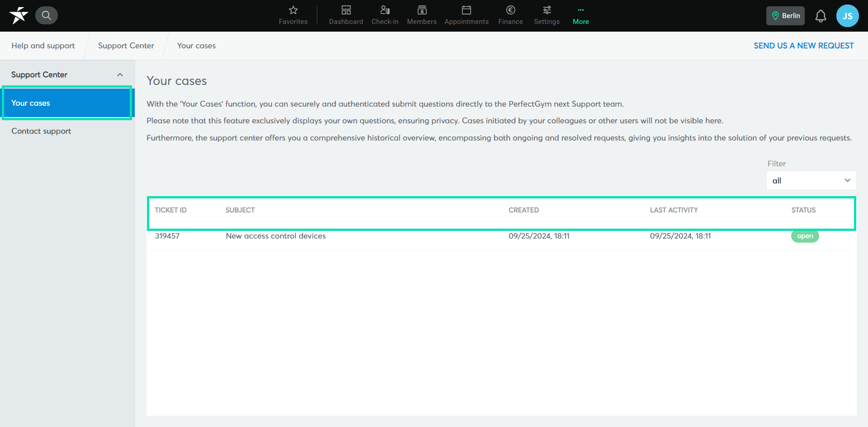Sort by Subject column header
This screenshot has height=427, width=868.
tap(240, 210)
